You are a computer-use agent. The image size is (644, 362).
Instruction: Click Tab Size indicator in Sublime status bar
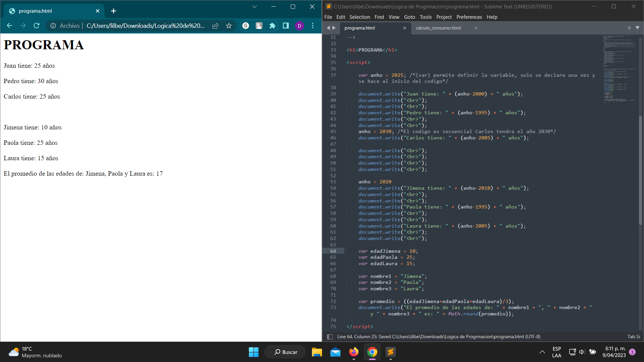coord(634,337)
